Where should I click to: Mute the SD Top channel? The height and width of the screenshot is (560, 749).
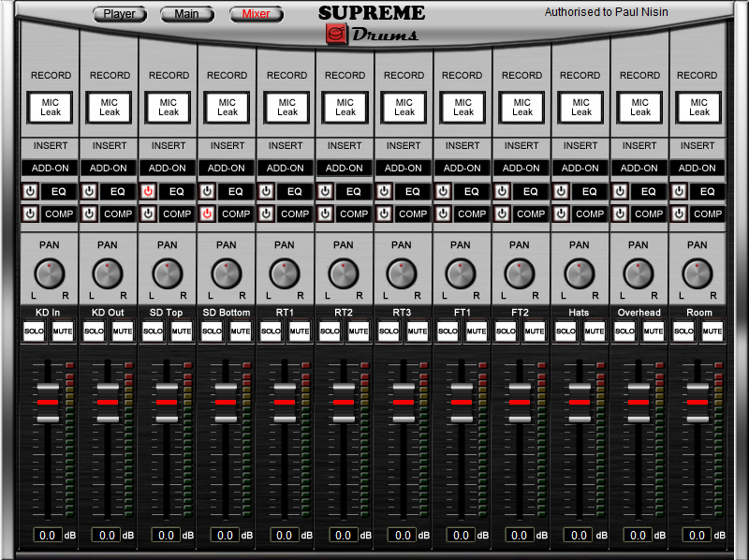[x=181, y=332]
